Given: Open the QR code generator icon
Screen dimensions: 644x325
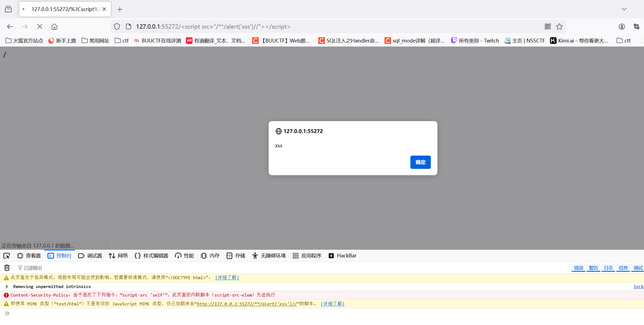Looking at the screenshot, I should 548,26.
